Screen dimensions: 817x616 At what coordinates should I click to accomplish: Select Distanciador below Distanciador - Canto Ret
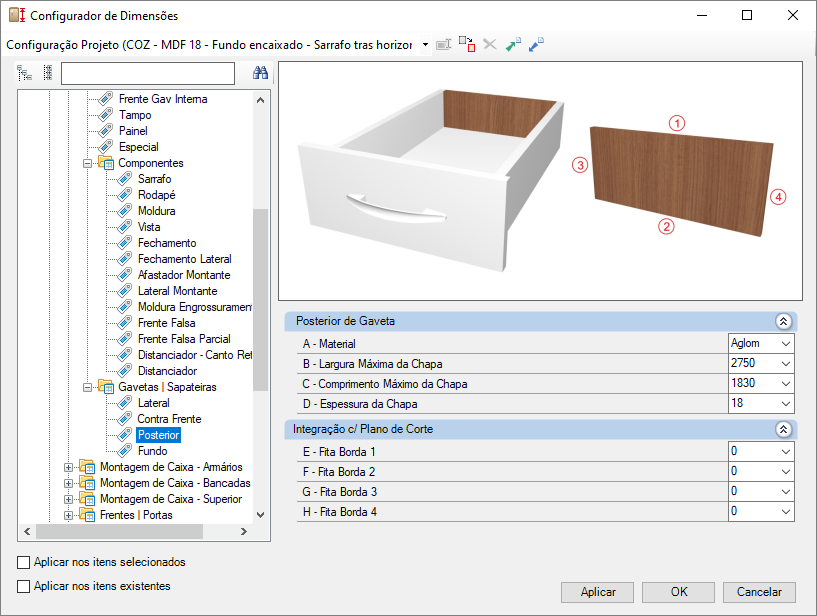[x=167, y=371]
